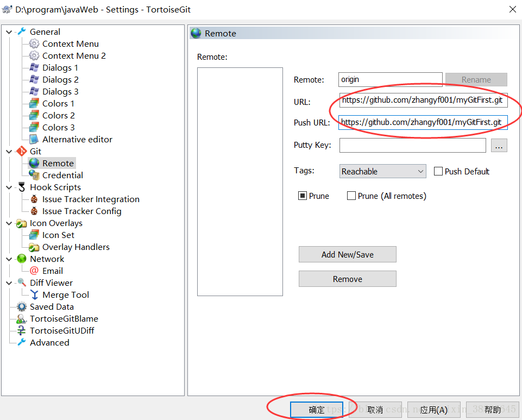Image resolution: width=522 pixels, height=420 pixels.
Task: Click the Advanced wrench icon
Action: click(22, 342)
